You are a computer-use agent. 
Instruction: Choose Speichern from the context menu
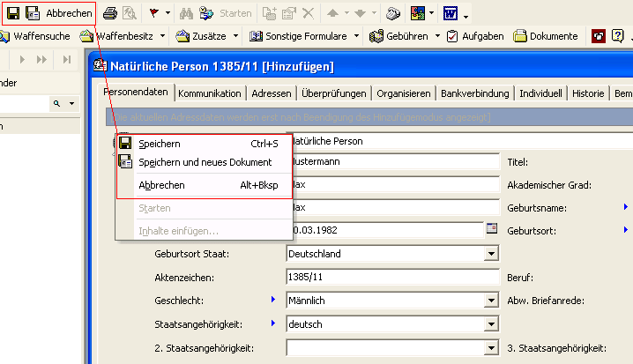point(160,144)
